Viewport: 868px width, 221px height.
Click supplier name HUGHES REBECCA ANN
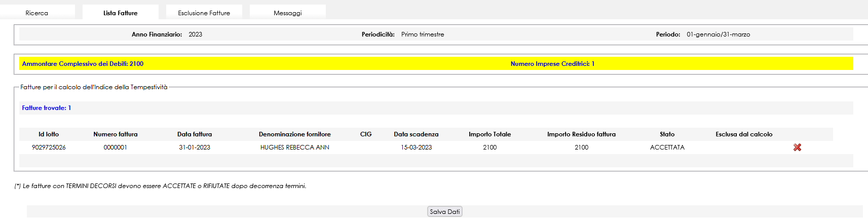point(294,148)
